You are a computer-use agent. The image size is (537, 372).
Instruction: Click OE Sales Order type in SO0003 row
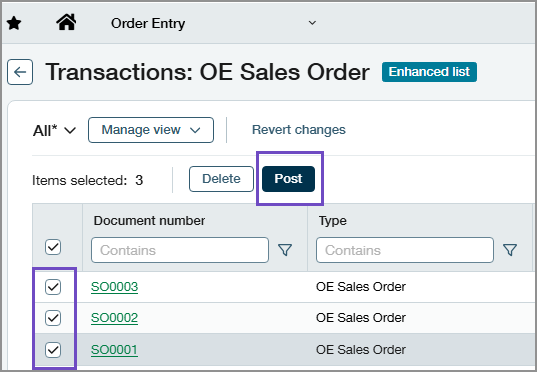coord(361,287)
